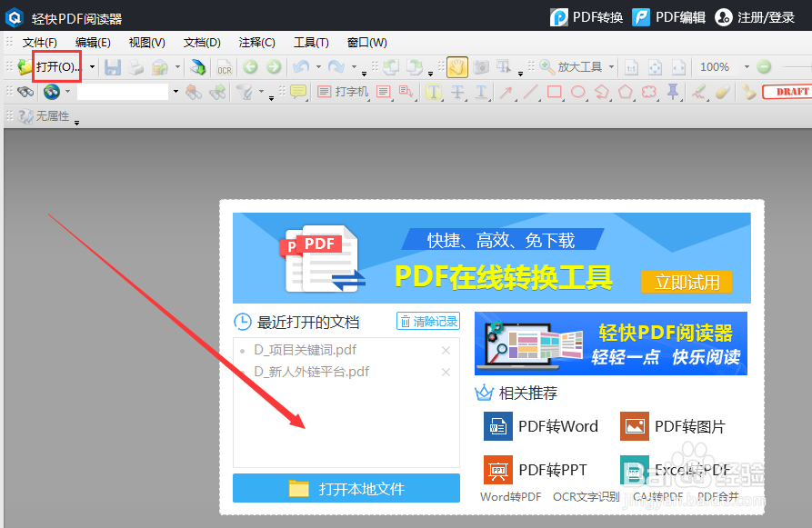Select the oval drawing tool
This screenshot has height=528, width=812.
(578, 92)
